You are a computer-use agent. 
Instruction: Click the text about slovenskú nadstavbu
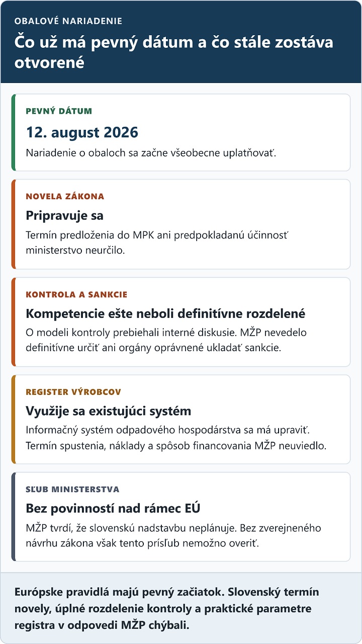pyautogui.click(x=173, y=535)
